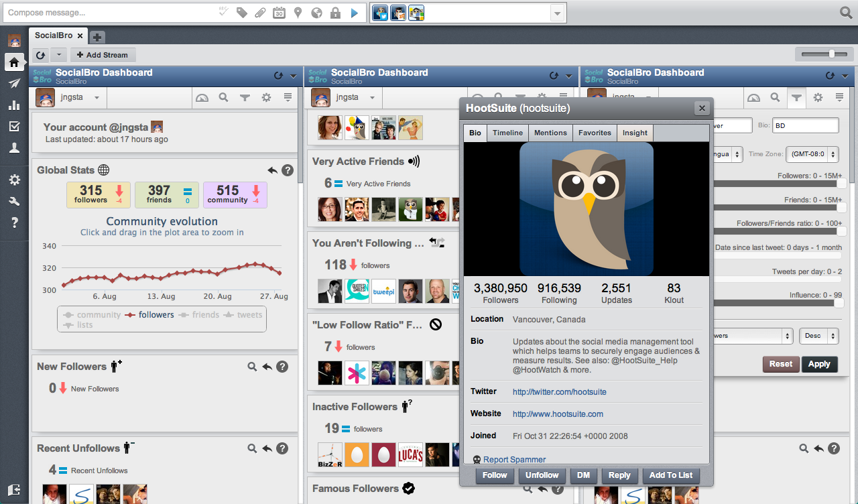Open the jngsta account dropdown in middle stream
This screenshot has width=858, height=504.
coord(373,98)
